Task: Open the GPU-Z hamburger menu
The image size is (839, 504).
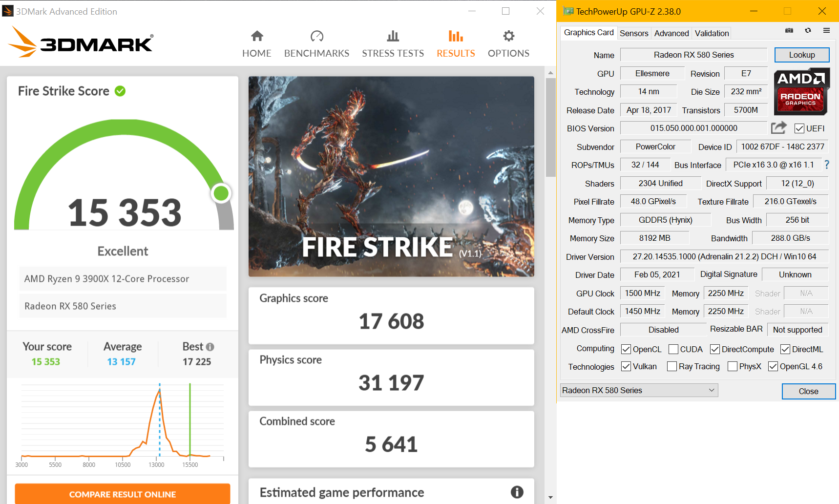Action: coord(826,31)
